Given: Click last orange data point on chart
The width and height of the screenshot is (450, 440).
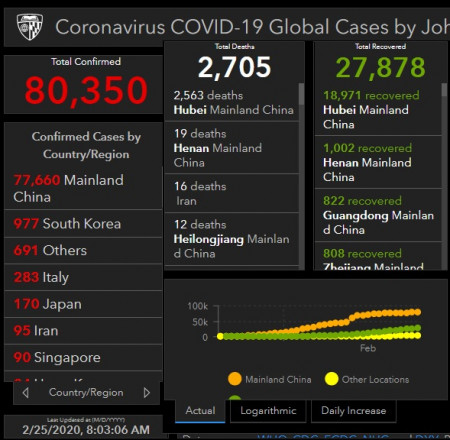Looking at the screenshot, I should coord(417,312).
